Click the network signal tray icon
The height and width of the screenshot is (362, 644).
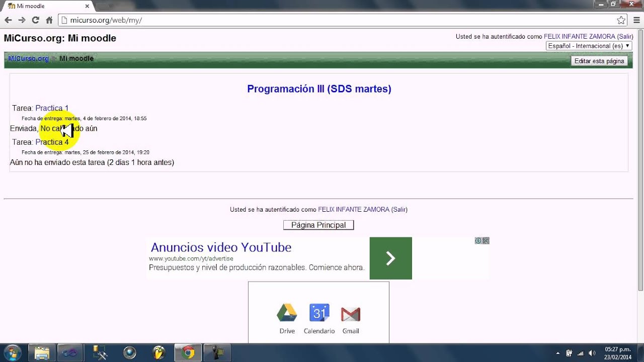point(581,353)
